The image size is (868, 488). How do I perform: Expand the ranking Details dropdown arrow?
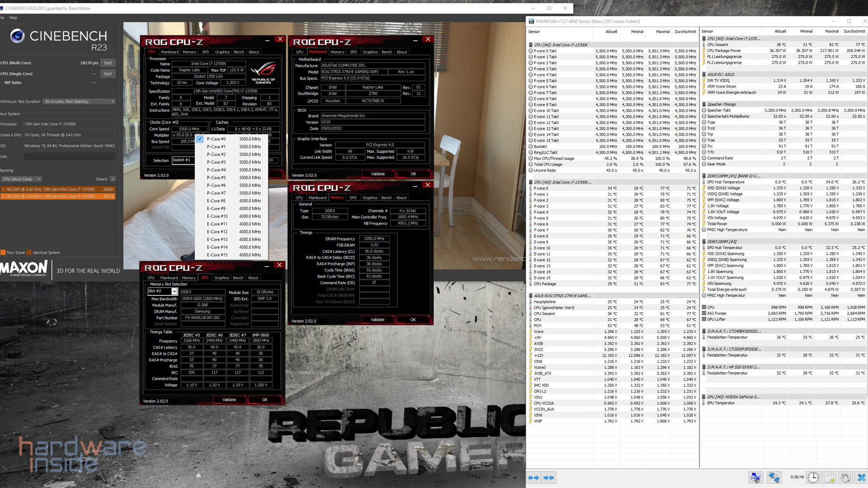[x=113, y=179]
